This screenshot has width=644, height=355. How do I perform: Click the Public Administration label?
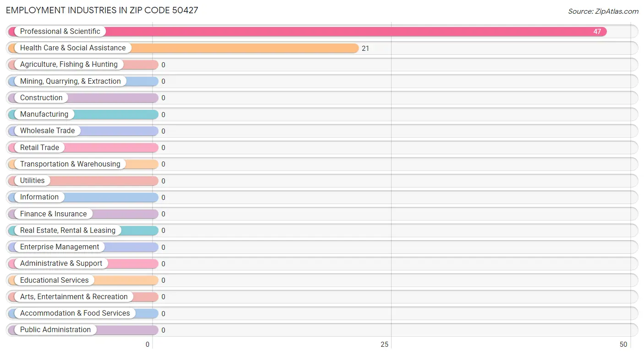[x=55, y=329]
